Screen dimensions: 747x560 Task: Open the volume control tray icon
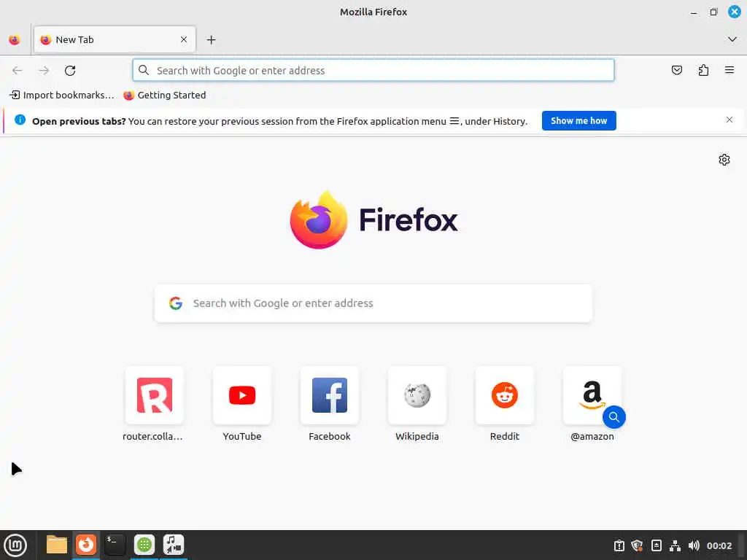694,545
